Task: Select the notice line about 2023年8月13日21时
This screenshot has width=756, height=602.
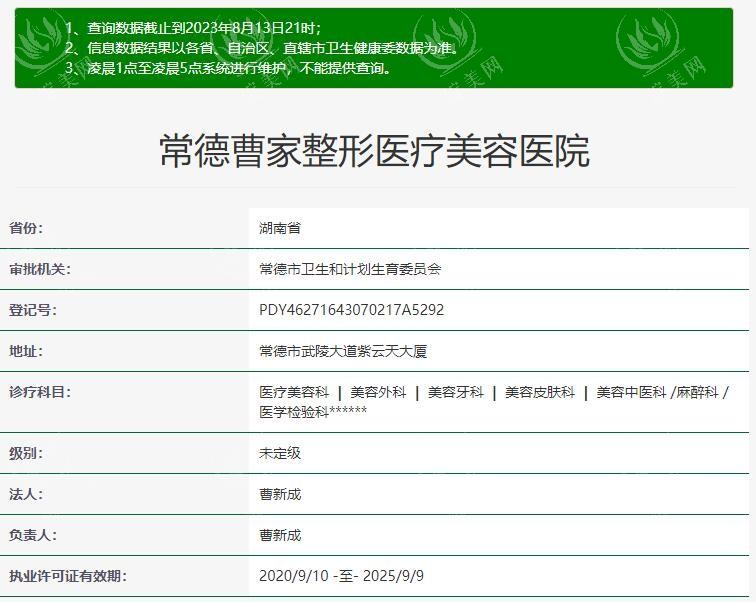Action: pyautogui.click(x=193, y=28)
